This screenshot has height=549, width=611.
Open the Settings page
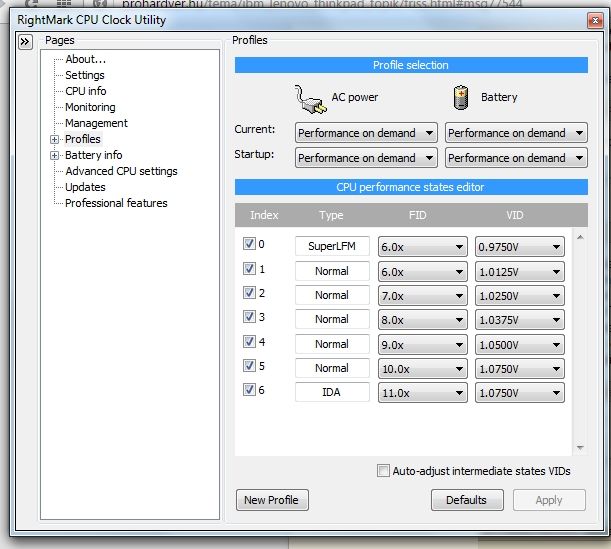pos(85,75)
